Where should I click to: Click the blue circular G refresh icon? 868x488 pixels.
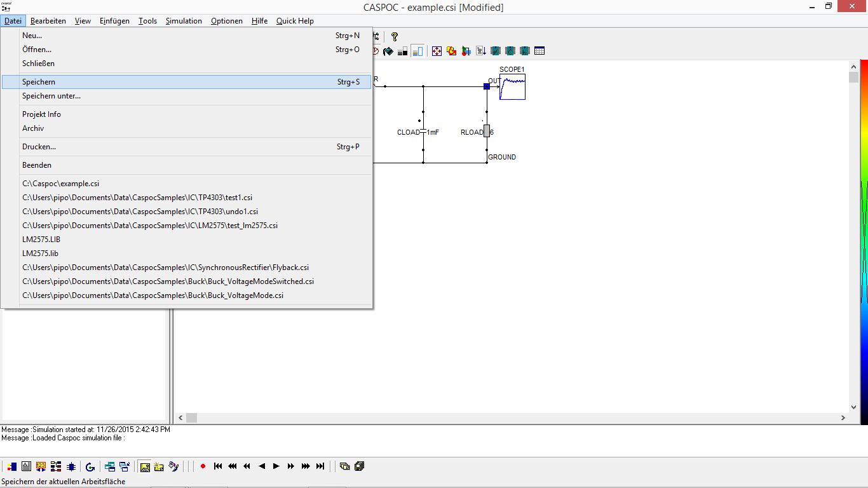[90, 466]
